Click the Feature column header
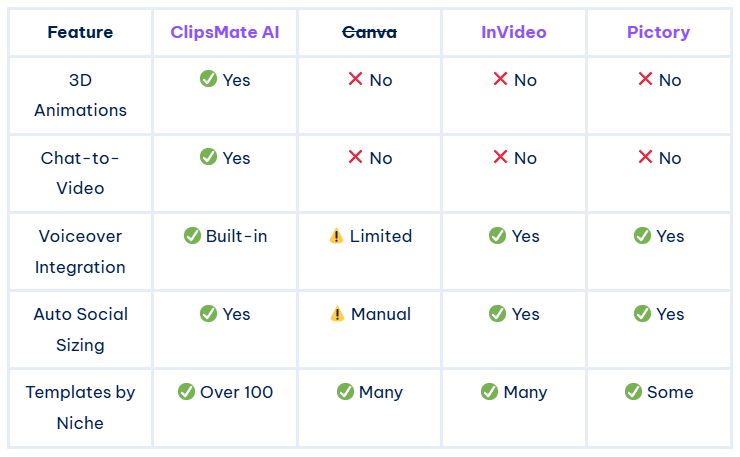740x457 pixels. 80,32
